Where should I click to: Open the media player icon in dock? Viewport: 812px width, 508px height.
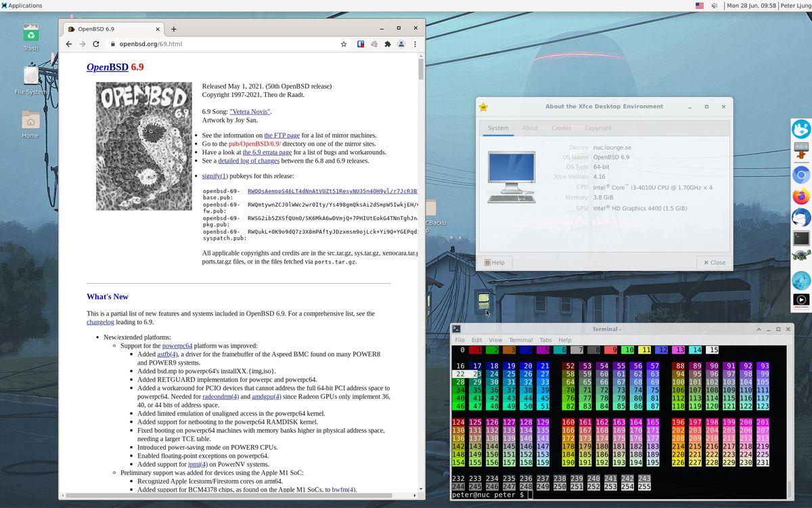[x=801, y=299]
